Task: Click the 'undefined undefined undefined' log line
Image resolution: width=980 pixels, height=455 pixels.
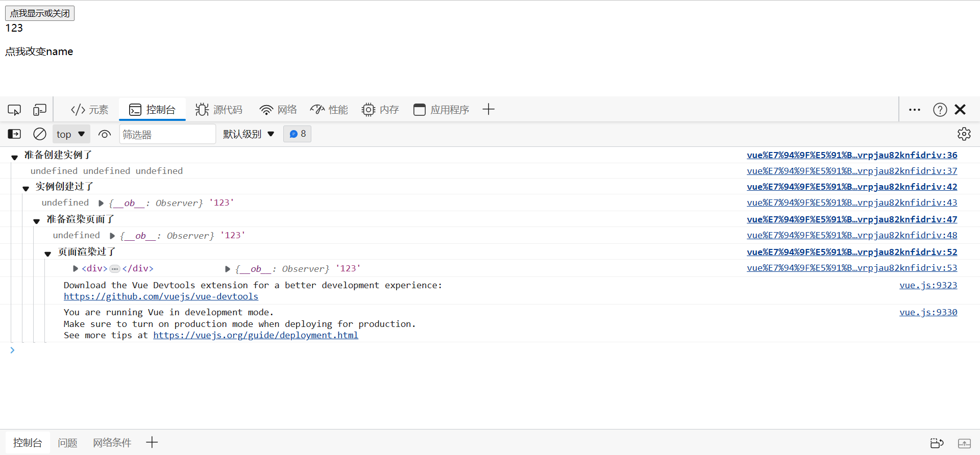Action: [x=107, y=171]
